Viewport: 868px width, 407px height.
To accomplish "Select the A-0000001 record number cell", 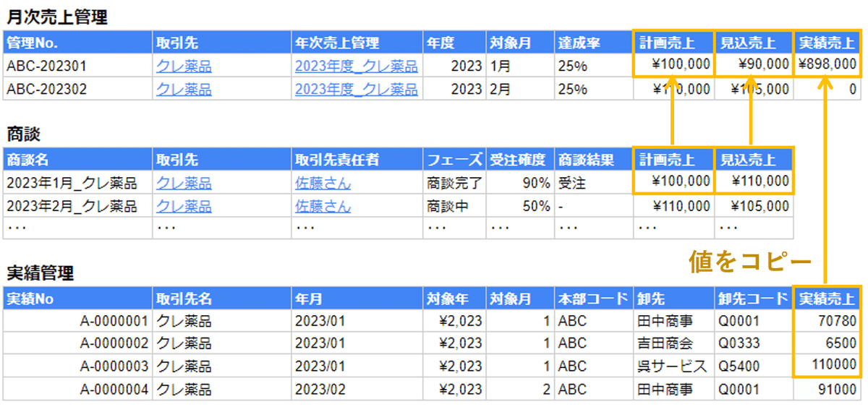I will pyautogui.click(x=78, y=321).
